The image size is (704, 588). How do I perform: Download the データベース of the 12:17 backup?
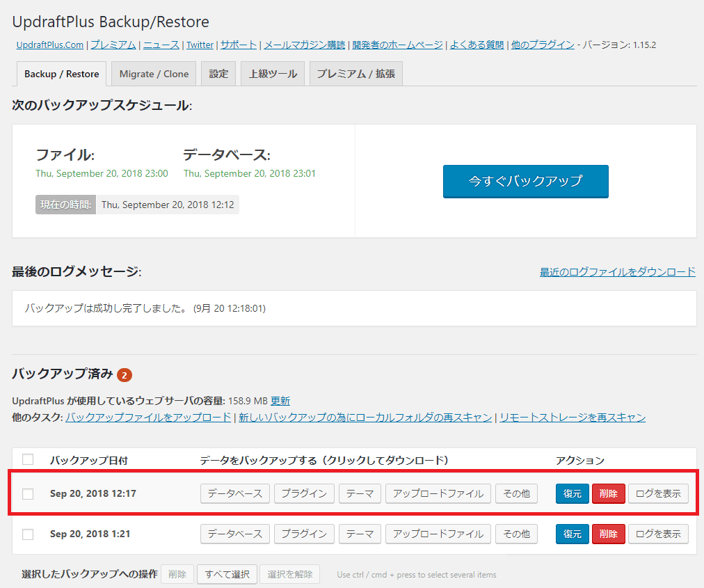click(x=234, y=493)
